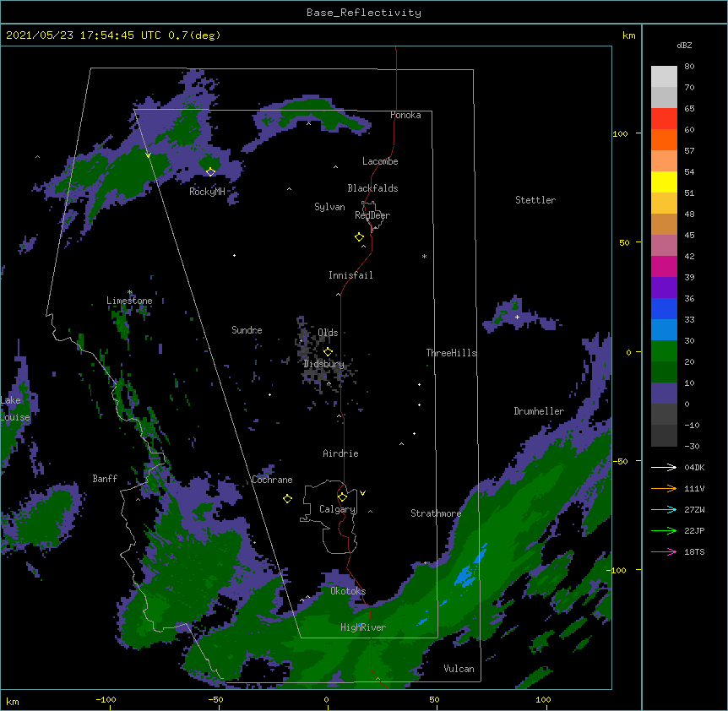Click the Cochrane label
Image resolution: width=728 pixels, height=711 pixels.
[272, 480]
